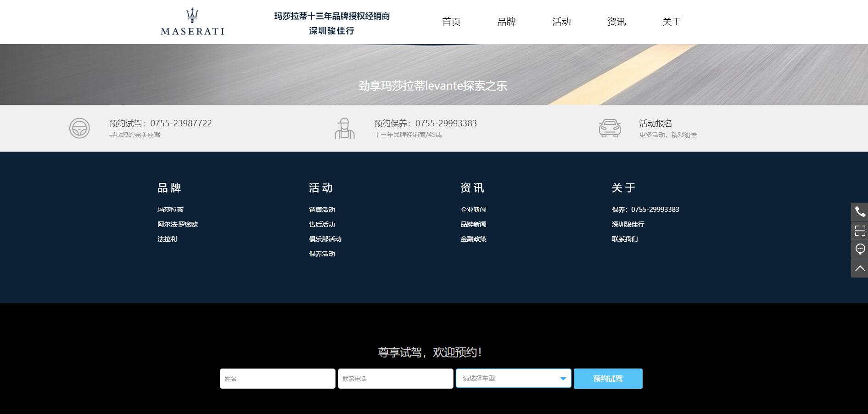Click the Maserati trident logo

click(192, 22)
